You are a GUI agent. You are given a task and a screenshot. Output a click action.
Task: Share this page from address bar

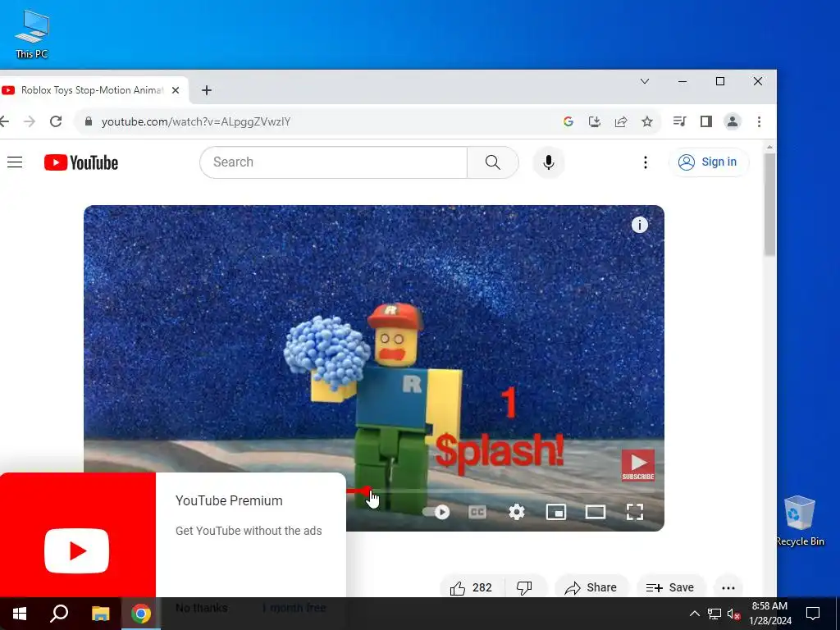tap(621, 121)
